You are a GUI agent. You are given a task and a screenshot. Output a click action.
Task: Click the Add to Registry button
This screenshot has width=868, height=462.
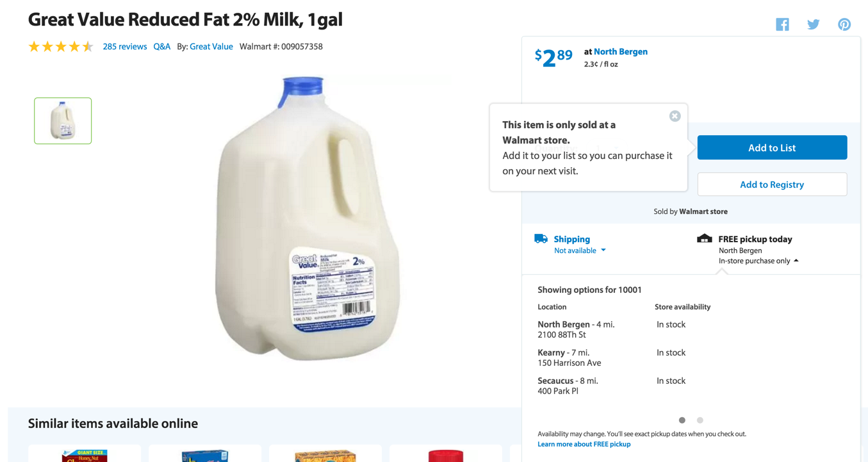click(772, 185)
